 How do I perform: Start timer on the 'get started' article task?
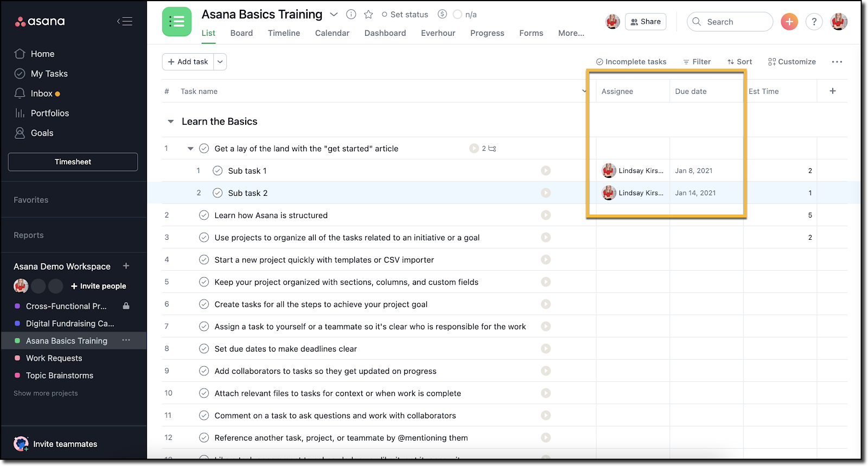pyautogui.click(x=474, y=149)
